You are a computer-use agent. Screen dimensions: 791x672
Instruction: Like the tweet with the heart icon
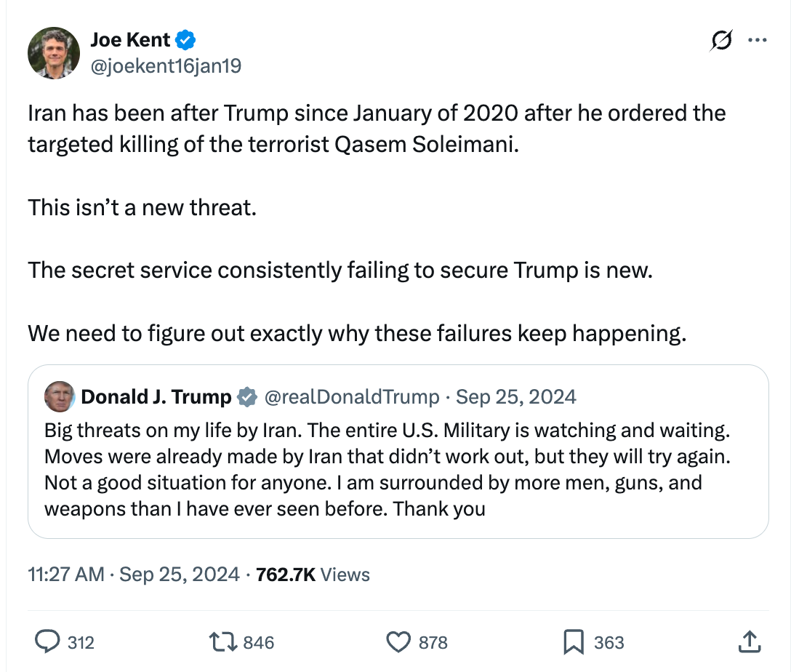click(398, 641)
